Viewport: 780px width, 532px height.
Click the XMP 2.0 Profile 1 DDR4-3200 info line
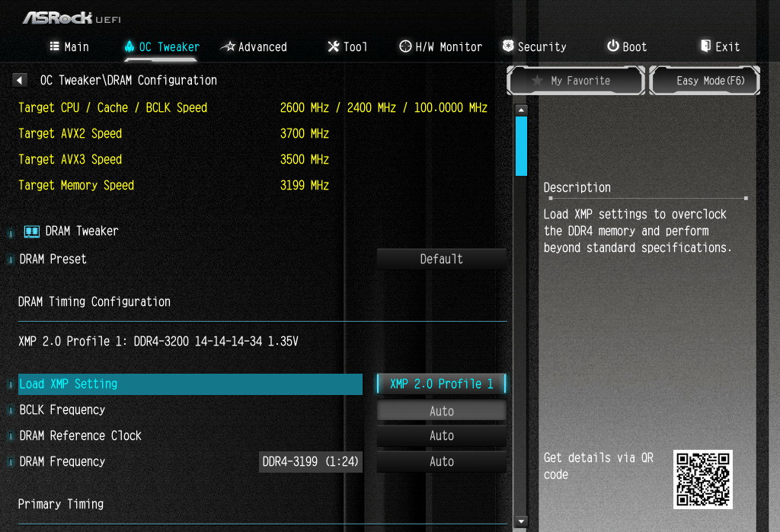point(158,342)
